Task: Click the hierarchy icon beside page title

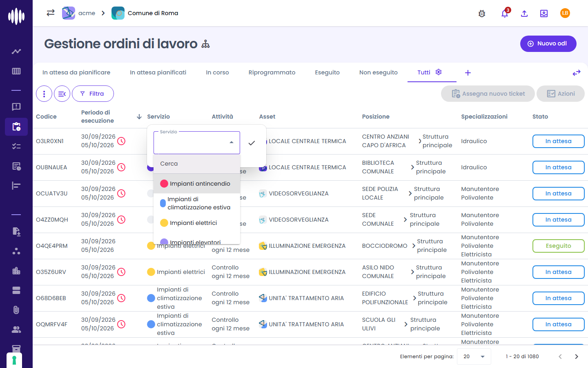Action: click(205, 44)
